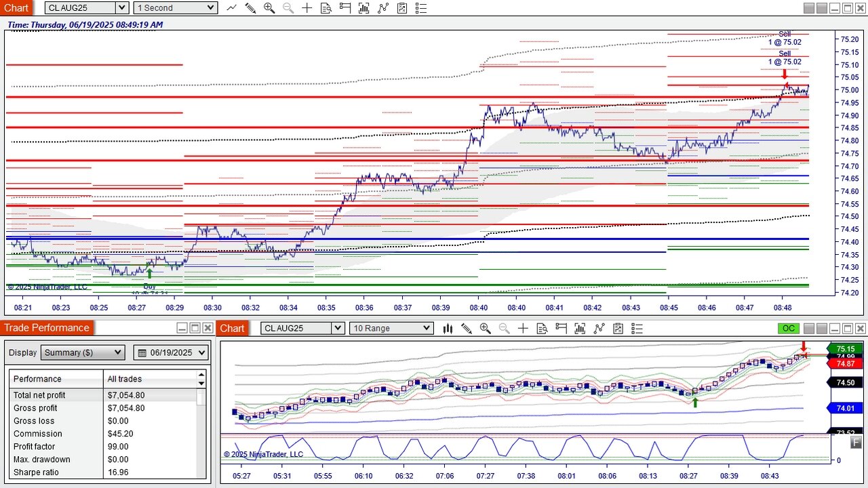Screen dimensions: 868x488
Task: Click the $7,054.80 Total net profit value
Action: point(126,395)
